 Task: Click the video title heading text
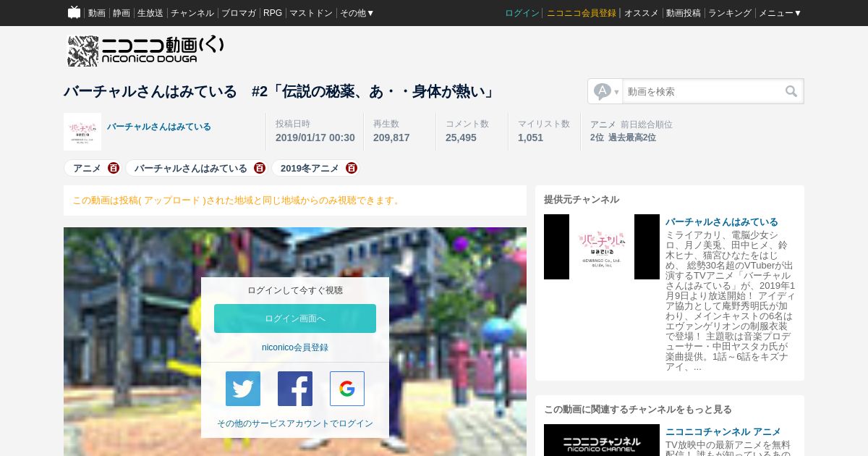279,91
